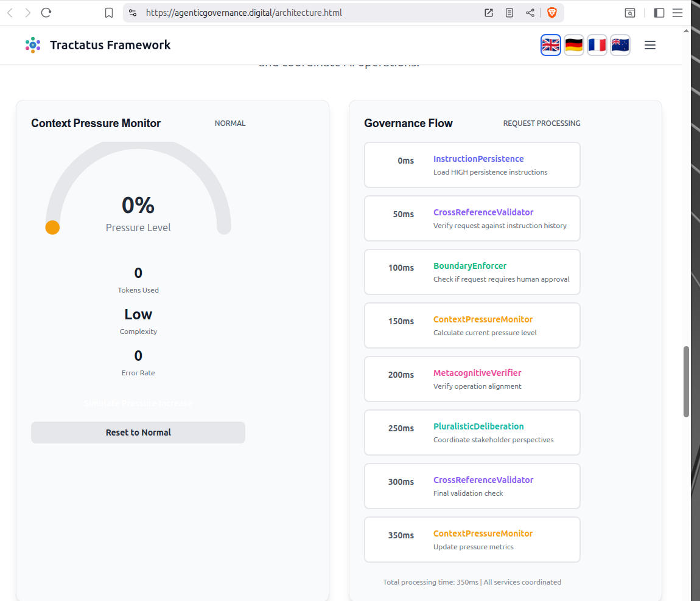Select the InstructionPersistence flow step

(x=472, y=165)
